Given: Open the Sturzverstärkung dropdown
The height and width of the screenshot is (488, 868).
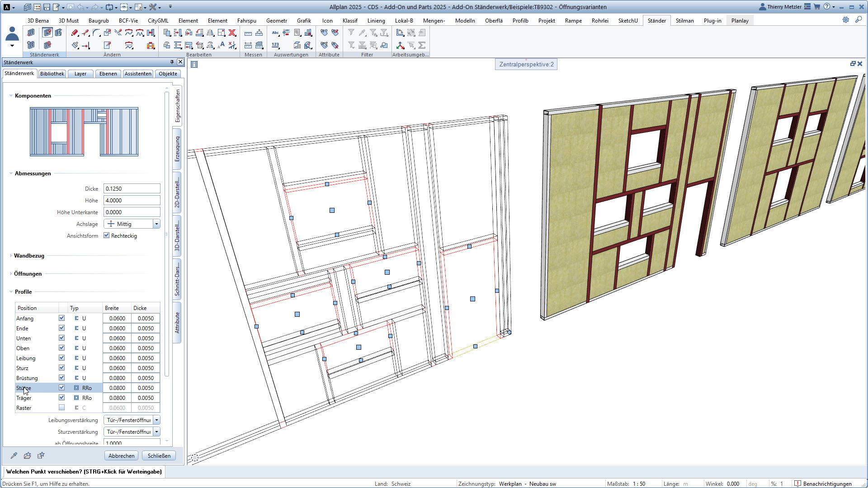Looking at the screenshot, I should coord(156,432).
